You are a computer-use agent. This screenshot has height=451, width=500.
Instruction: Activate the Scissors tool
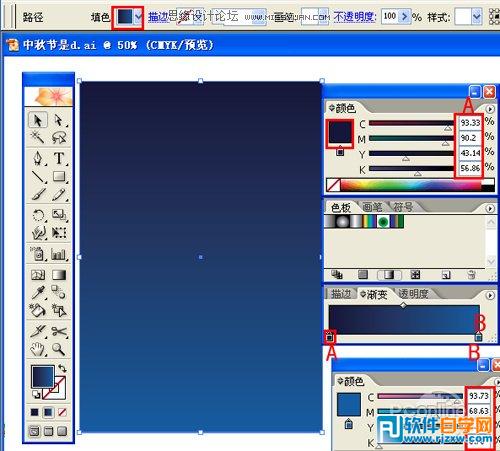tap(59, 331)
